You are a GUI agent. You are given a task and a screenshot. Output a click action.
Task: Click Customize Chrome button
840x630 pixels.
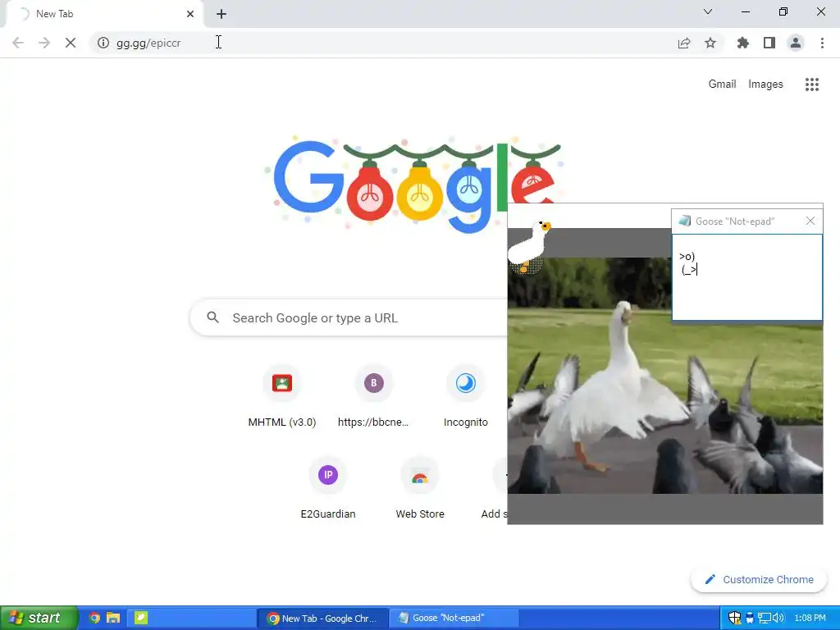pyautogui.click(x=759, y=580)
